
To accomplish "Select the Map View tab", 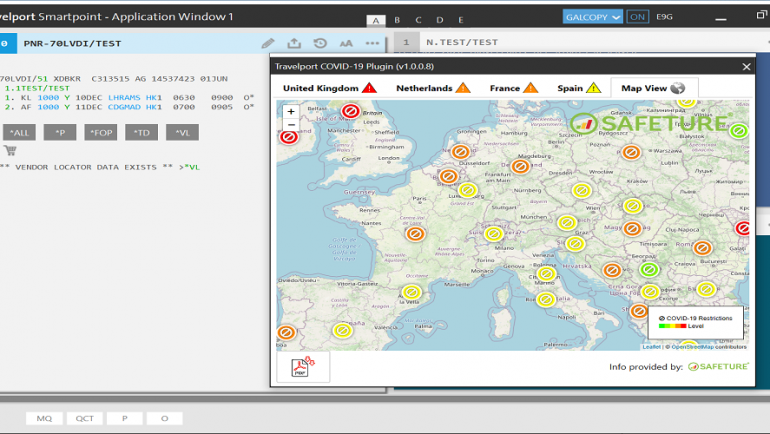I will coord(653,88).
